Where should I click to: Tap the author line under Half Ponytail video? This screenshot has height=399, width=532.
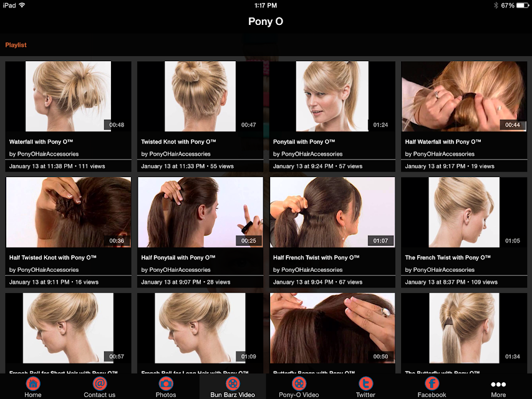[176, 270]
